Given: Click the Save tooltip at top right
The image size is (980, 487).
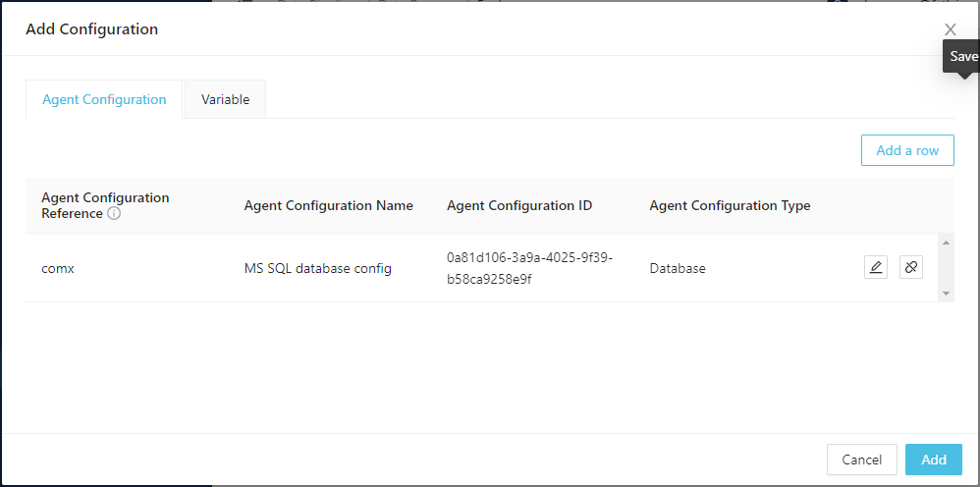Looking at the screenshot, I should coord(962,56).
